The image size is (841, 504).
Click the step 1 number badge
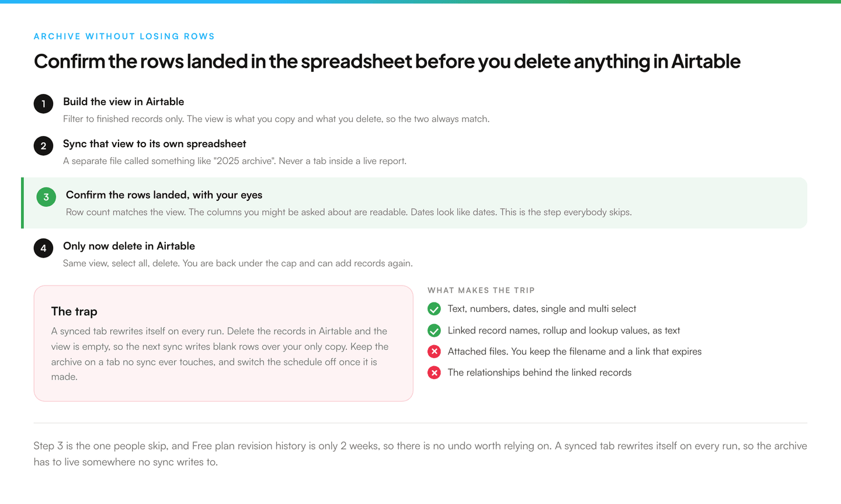(43, 104)
